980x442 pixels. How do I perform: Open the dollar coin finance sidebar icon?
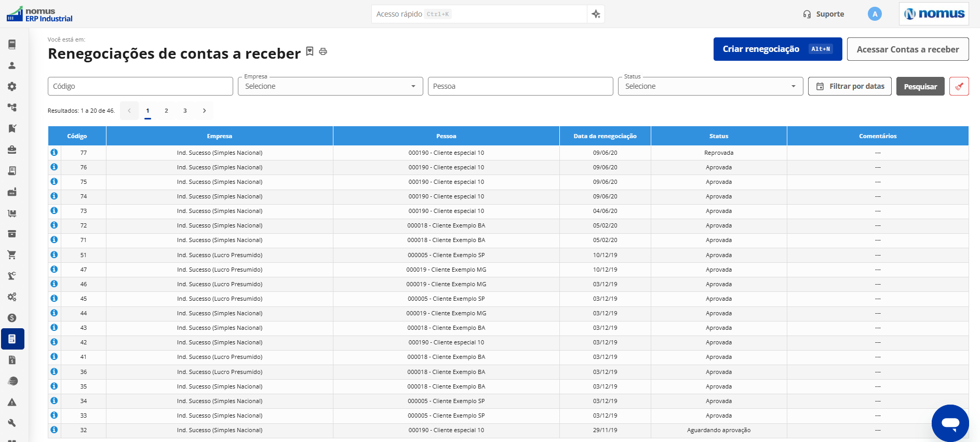point(12,318)
